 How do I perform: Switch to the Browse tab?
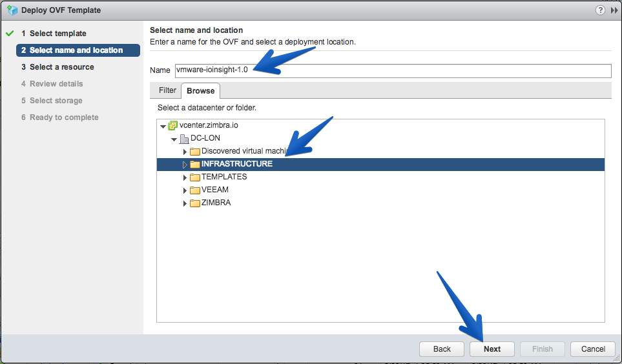point(200,91)
